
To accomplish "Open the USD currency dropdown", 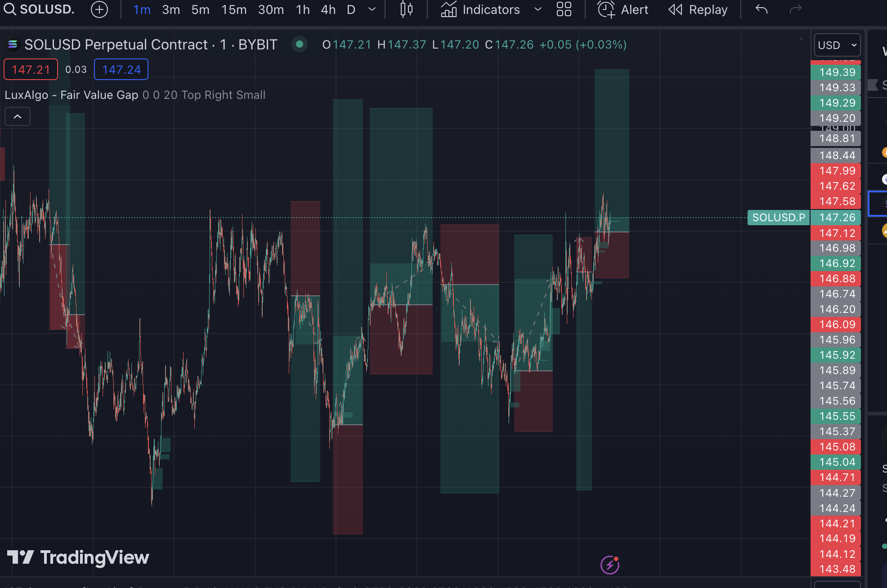I will click(x=837, y=45).
